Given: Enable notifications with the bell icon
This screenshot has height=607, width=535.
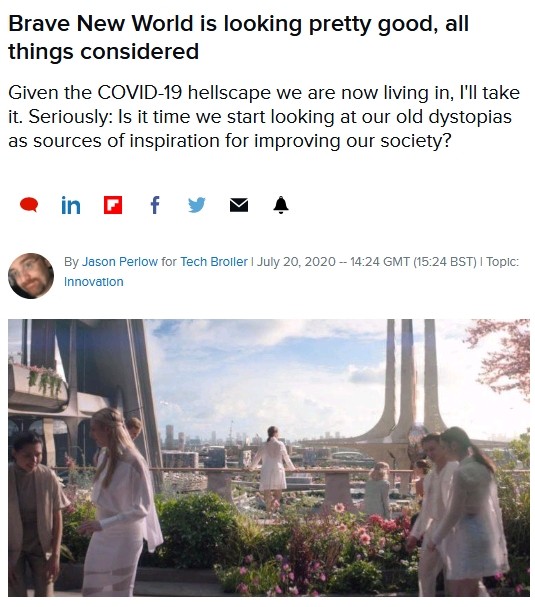Looking at the screenshot, I should tap(281, 205).
